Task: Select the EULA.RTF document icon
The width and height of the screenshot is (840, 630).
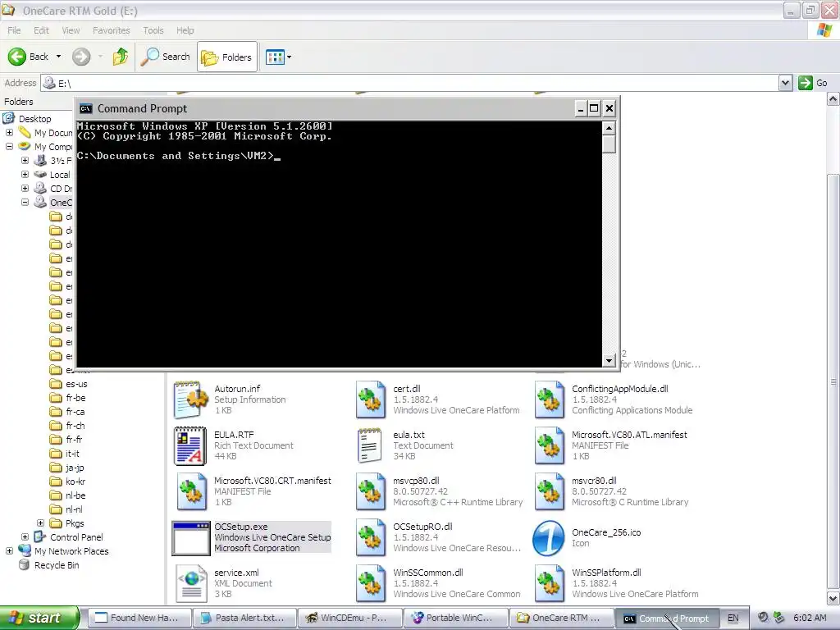Action: point(190,445)
